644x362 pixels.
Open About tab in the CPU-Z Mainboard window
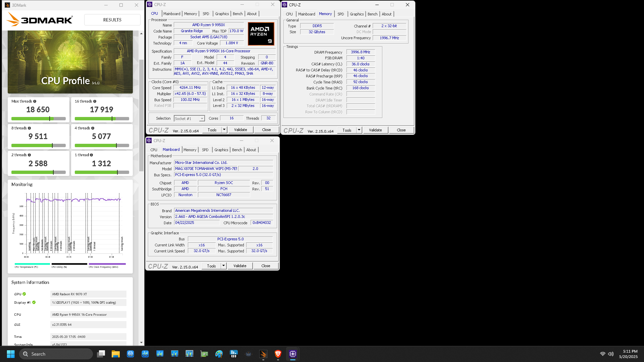(x=251, y=150)
